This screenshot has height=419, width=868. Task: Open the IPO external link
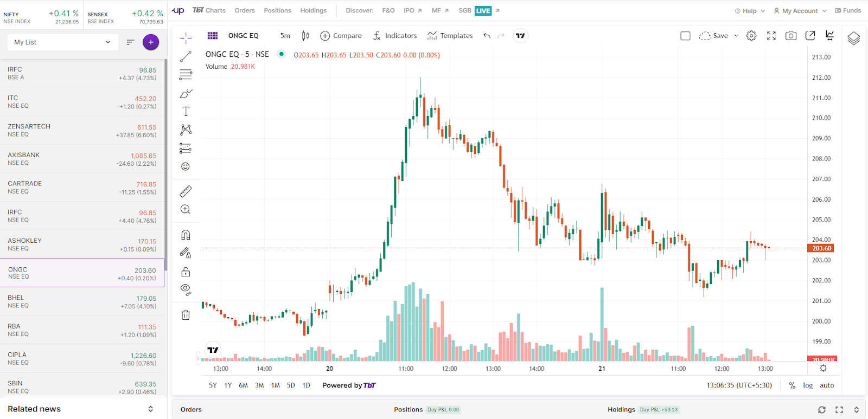point(412,11)
